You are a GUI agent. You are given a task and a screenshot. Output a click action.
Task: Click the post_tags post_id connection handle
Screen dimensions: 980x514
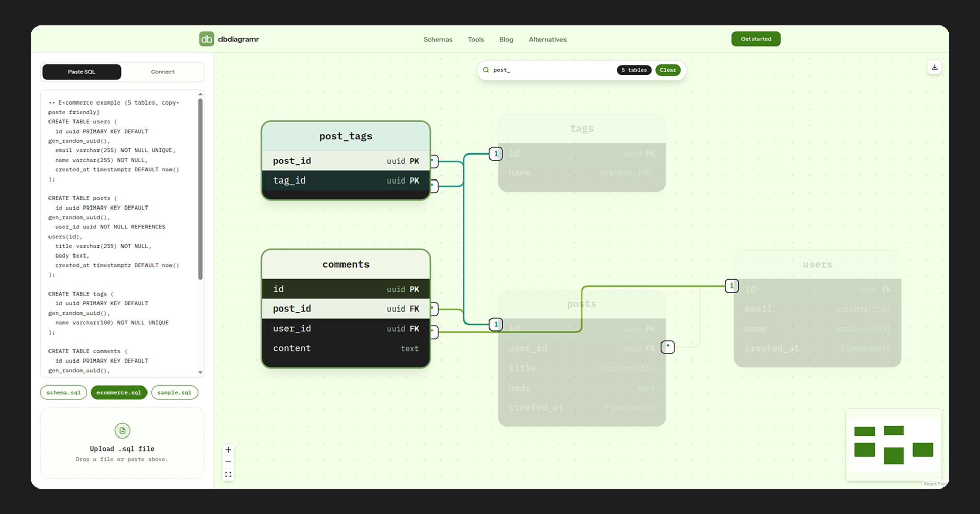coord(434,161)
